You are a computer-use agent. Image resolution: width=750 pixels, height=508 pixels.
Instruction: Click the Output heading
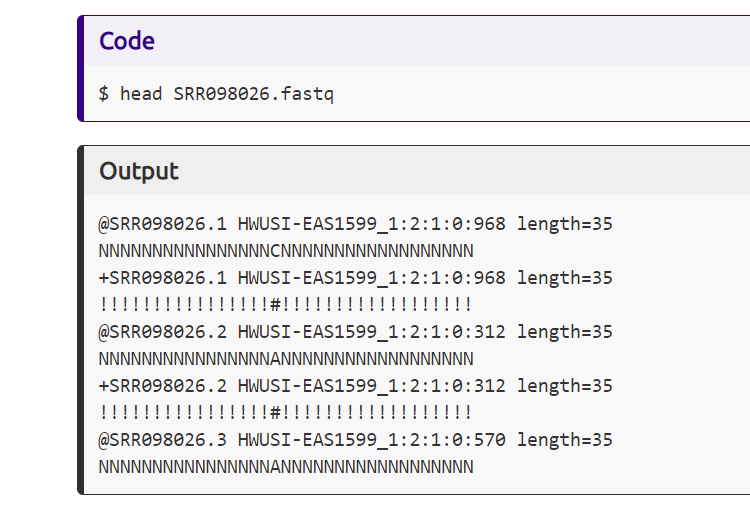pyautogui.click(x=139, y=171)
